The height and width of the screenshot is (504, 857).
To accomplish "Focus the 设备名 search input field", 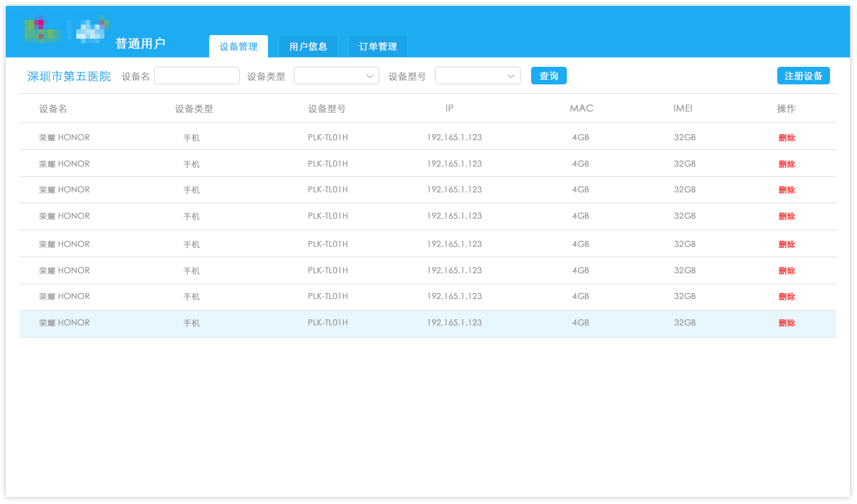I will point(197,76).
